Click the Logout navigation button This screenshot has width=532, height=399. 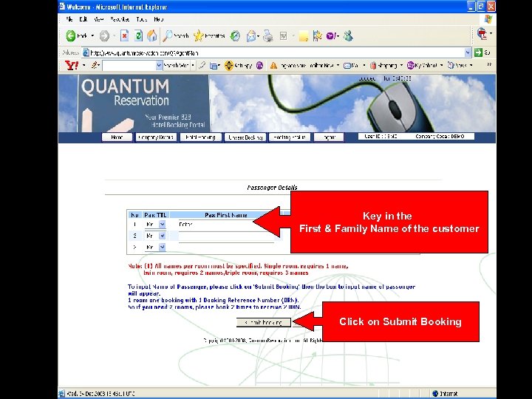tap(328, 137)
